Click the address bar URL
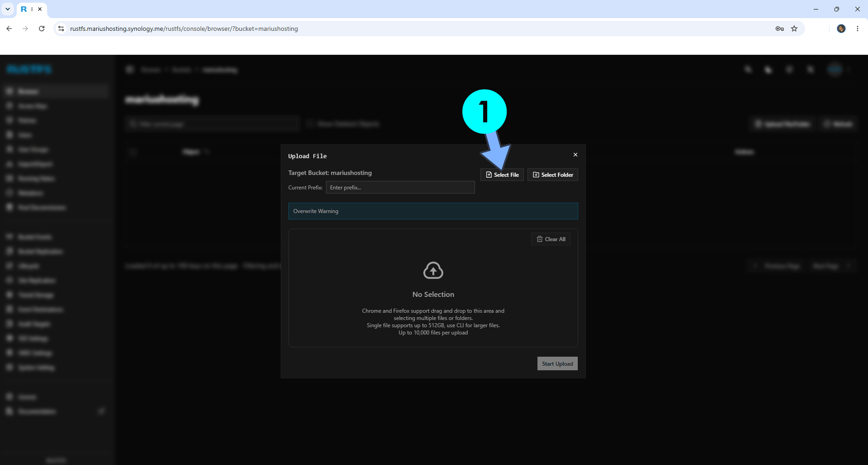 [x=184, y=29]
